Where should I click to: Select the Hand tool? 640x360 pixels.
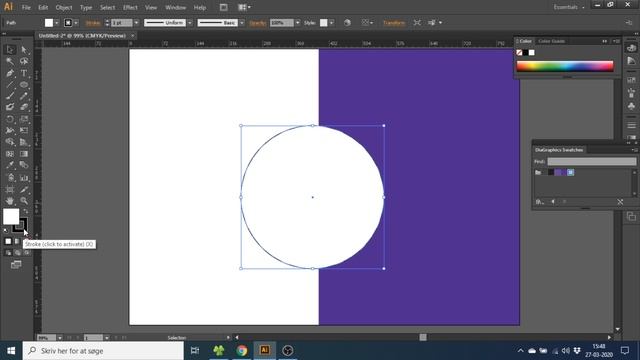pos(10,201)
